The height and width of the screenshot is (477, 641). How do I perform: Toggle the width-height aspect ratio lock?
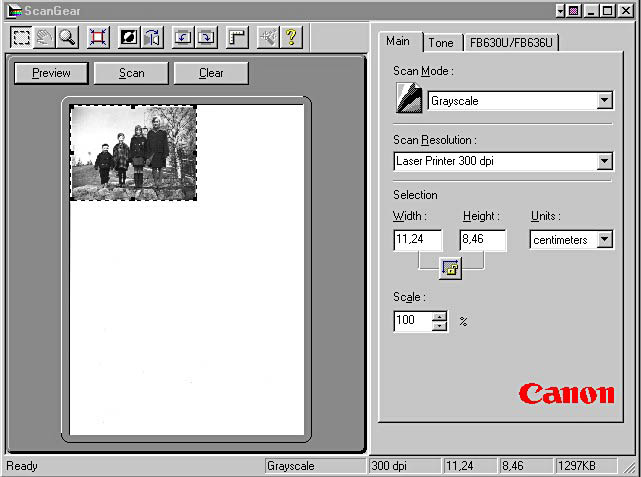pyautogui.click(x=450, y=268)
